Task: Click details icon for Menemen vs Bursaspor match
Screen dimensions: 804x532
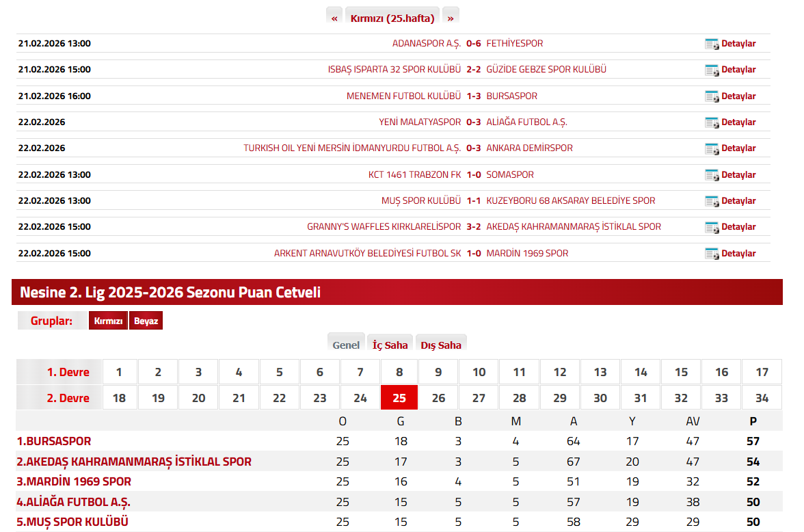Action: pyautogui.click(x=711, y=96)
